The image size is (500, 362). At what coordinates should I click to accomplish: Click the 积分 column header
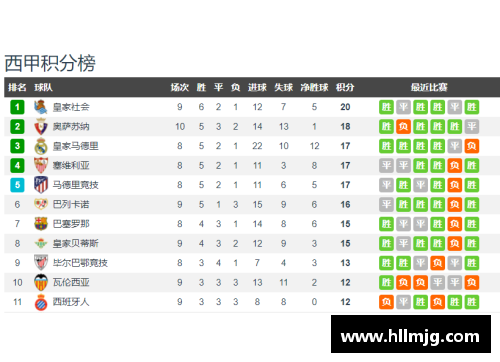click(345, 87)
